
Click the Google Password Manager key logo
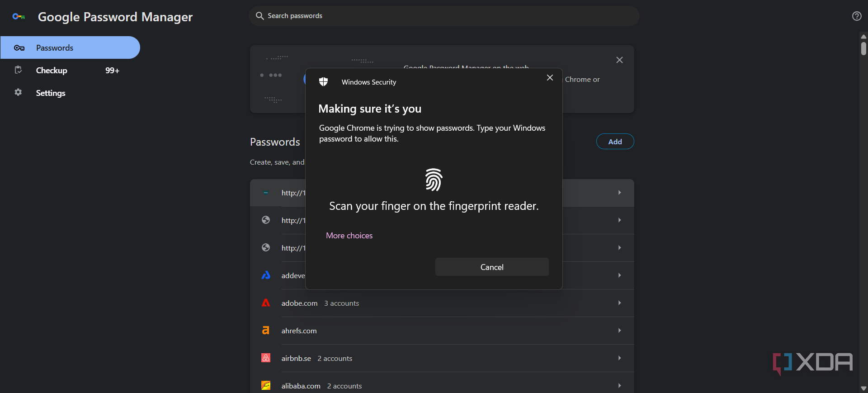coord(19,17)
